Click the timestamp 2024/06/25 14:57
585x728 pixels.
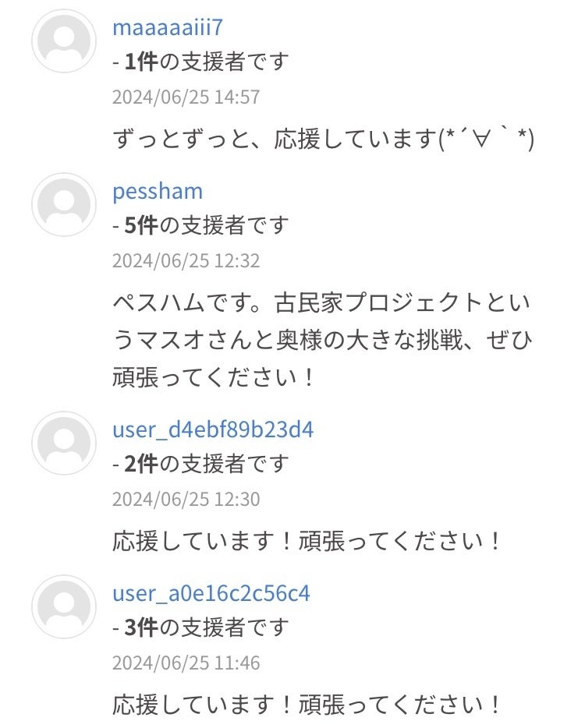point(186,97)
